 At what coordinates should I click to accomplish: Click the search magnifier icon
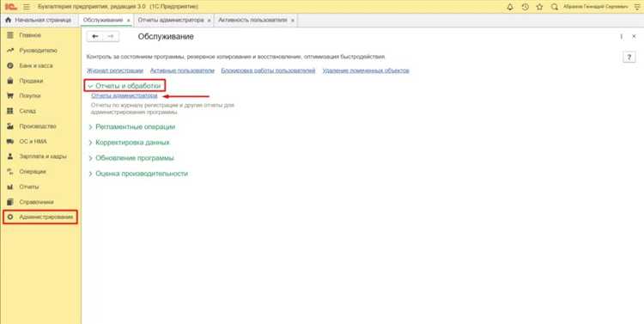point(555,7)
